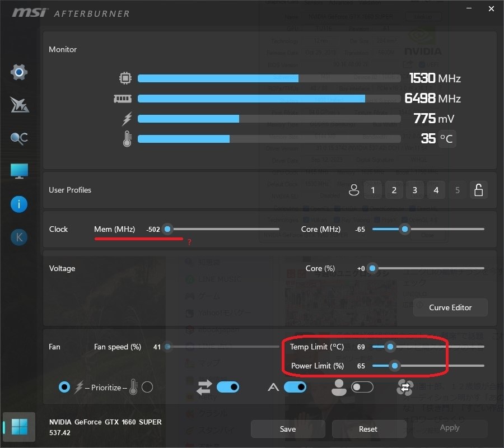The width and height of the screenshot is (504, 448).
Task: Save the current settings
Action: click(288, 429)
